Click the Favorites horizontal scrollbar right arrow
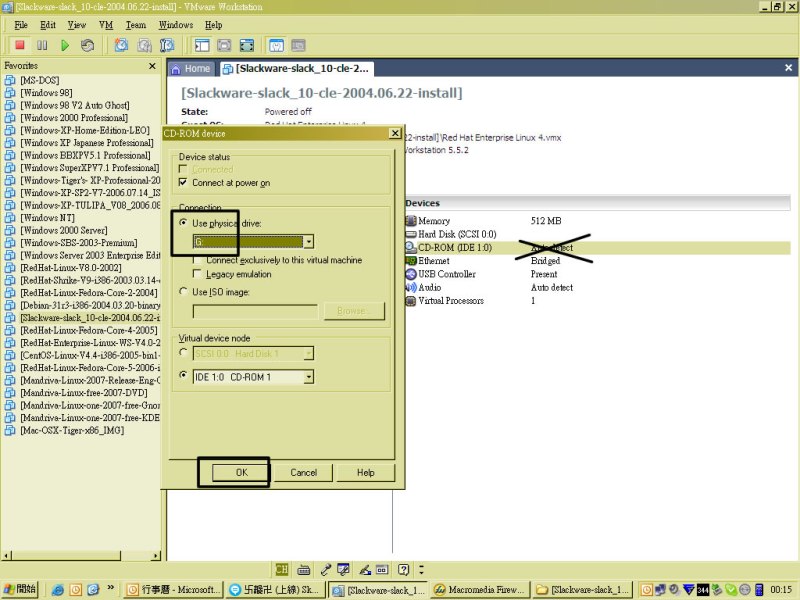This screenshot has height=600, width=800. tap(156, 555)
